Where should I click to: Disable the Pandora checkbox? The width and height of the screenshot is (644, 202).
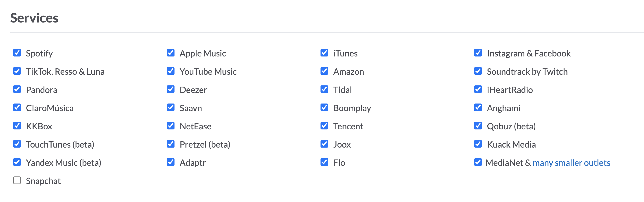click(x=17, y=90)
